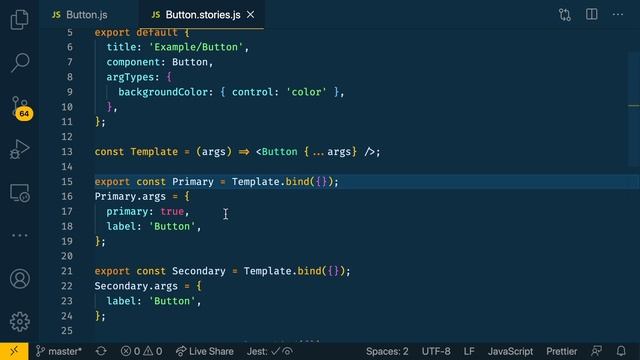Open the Remote Explorer view

point(19,193)
